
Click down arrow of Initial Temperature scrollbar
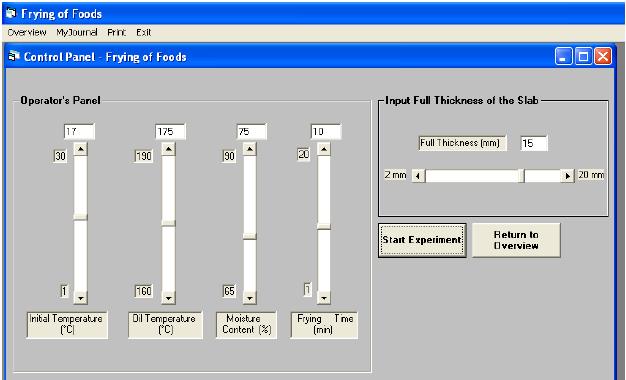pyautogui.click(x=81, y=298)
